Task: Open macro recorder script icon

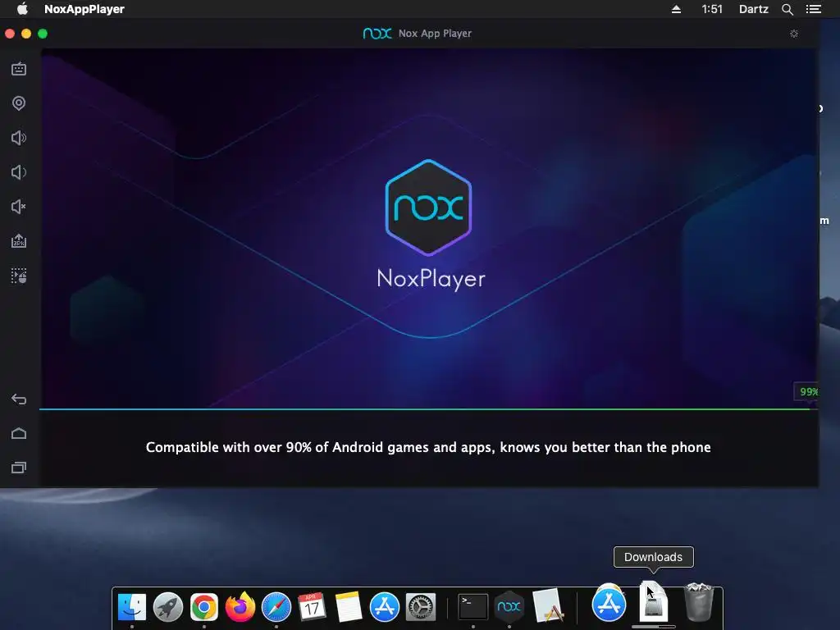Action: (x=19, y=276)
